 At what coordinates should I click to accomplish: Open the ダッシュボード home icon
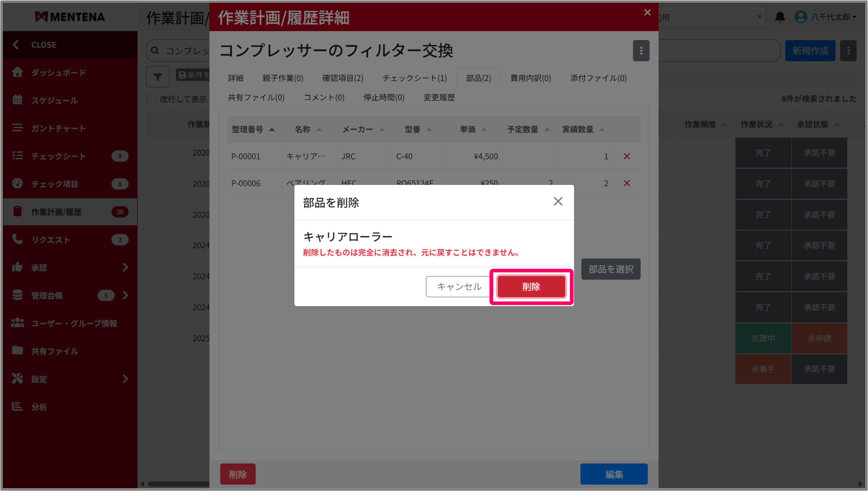click(17, 72)
